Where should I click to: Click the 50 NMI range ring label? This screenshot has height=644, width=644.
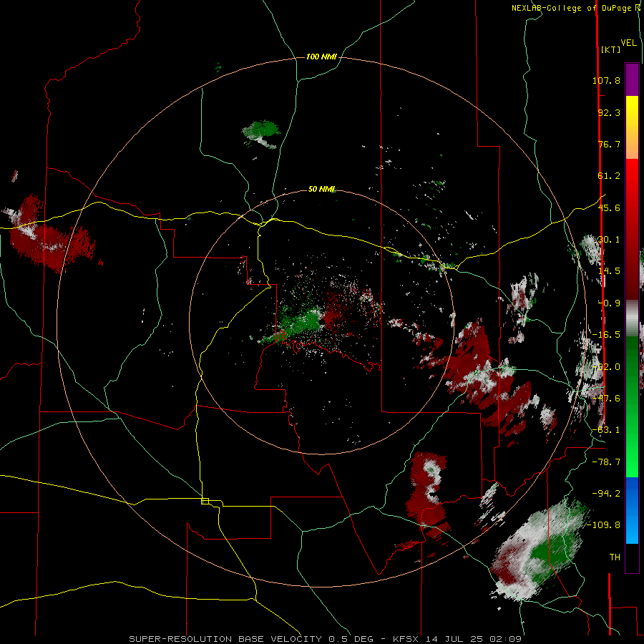tap(321, 190)
